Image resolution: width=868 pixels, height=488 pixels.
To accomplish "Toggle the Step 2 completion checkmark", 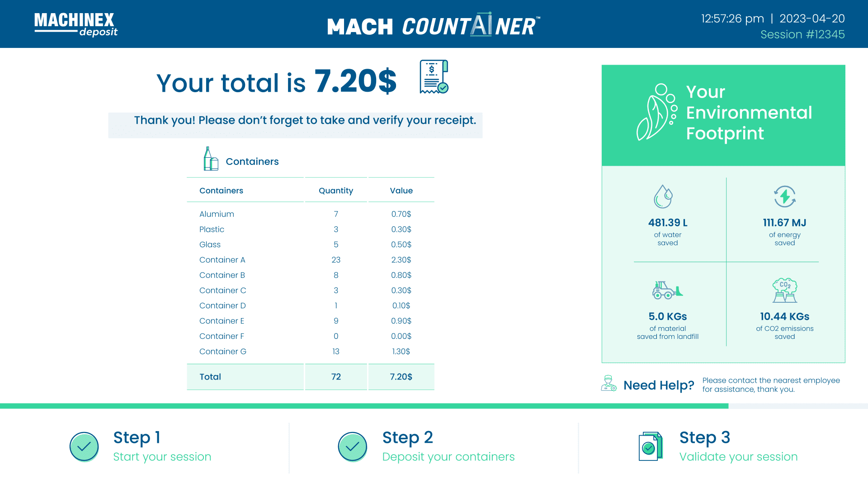I will click(352, 446).
